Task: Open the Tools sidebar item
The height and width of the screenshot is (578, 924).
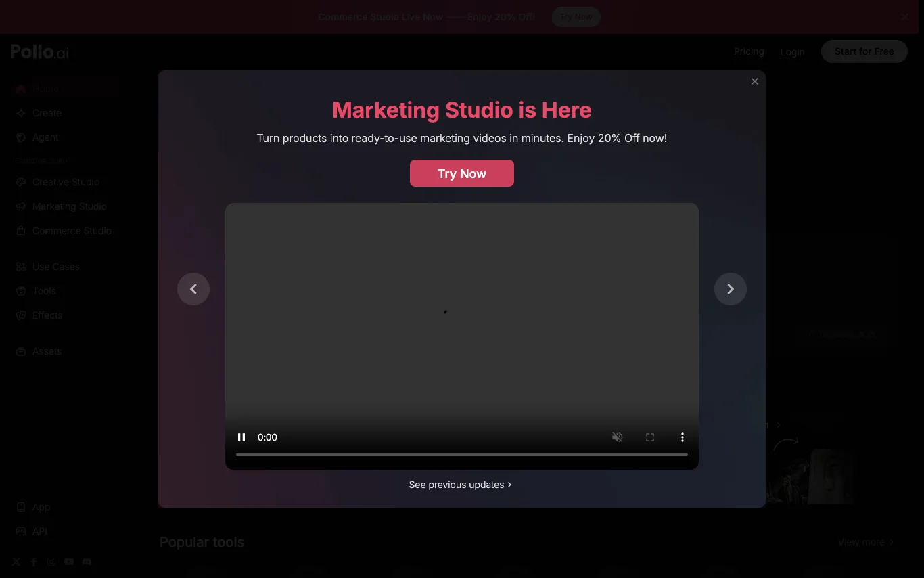Action: pos(66,291)
